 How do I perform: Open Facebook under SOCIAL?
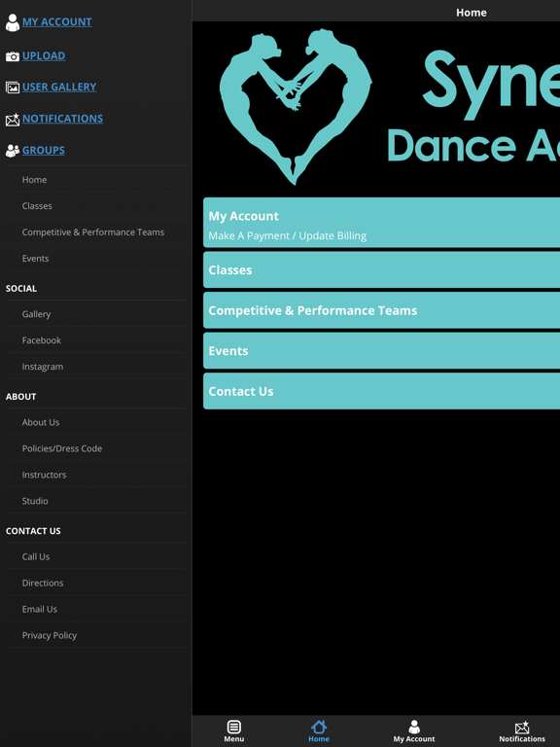(95, 340)
